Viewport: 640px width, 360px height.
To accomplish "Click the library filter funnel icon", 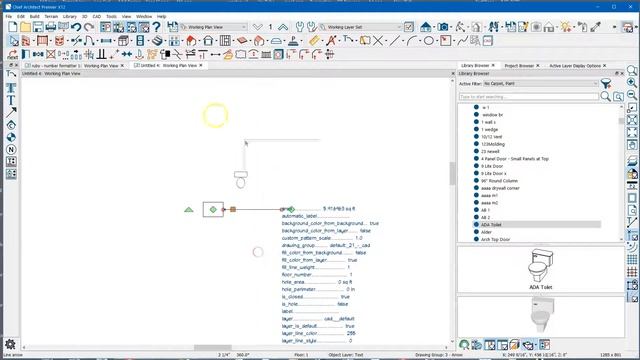I will (606, 84).
